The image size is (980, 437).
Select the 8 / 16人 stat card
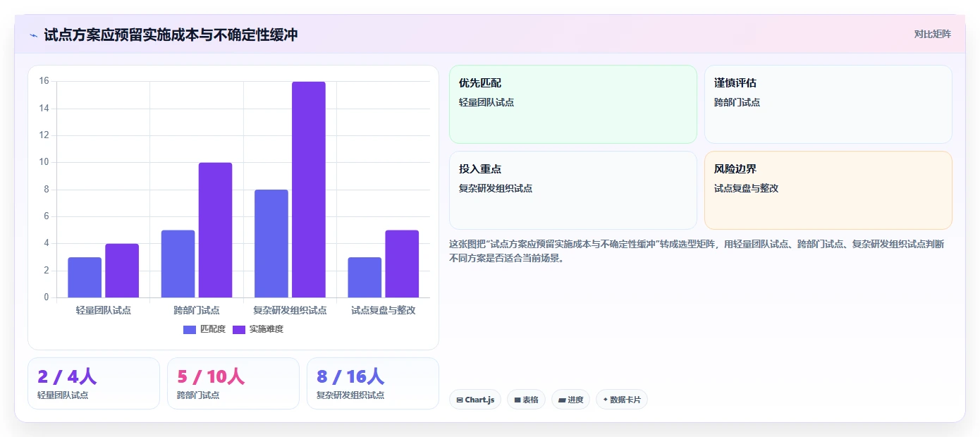(x=373, y=383)
